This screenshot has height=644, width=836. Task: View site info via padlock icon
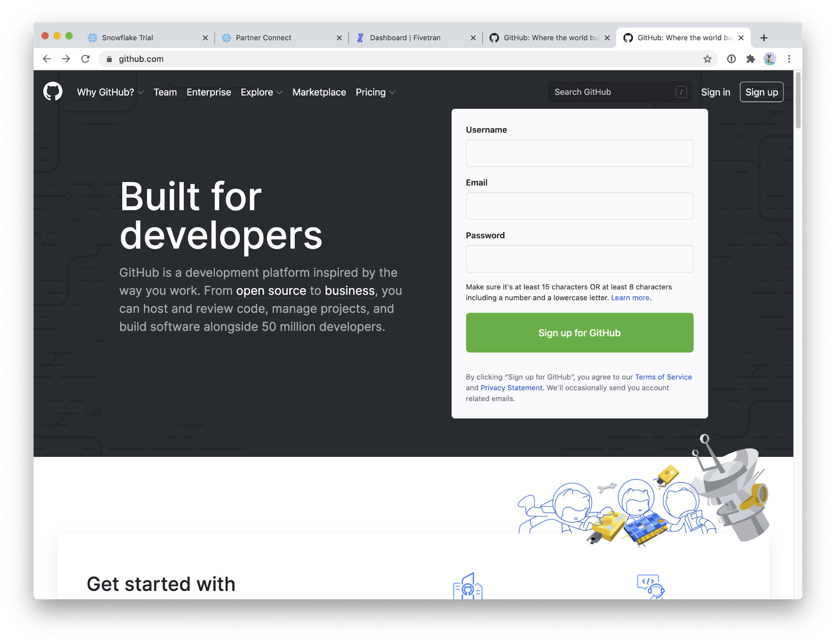point(109,59)
